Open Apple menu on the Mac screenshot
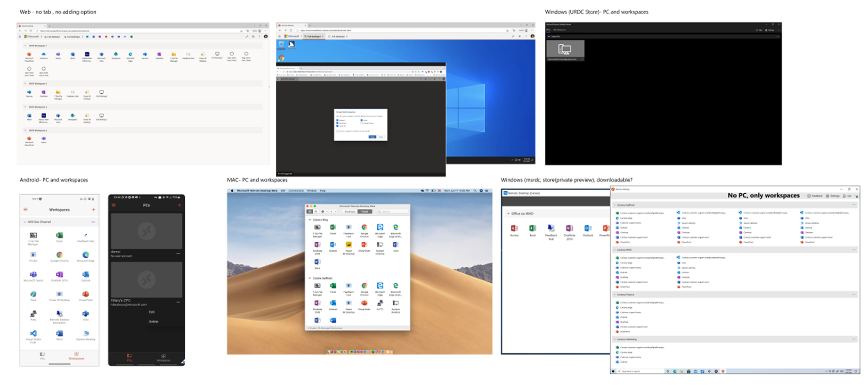The width and height of the screenshot is (868, 385). pyautogui.click(x=232, y=191)
